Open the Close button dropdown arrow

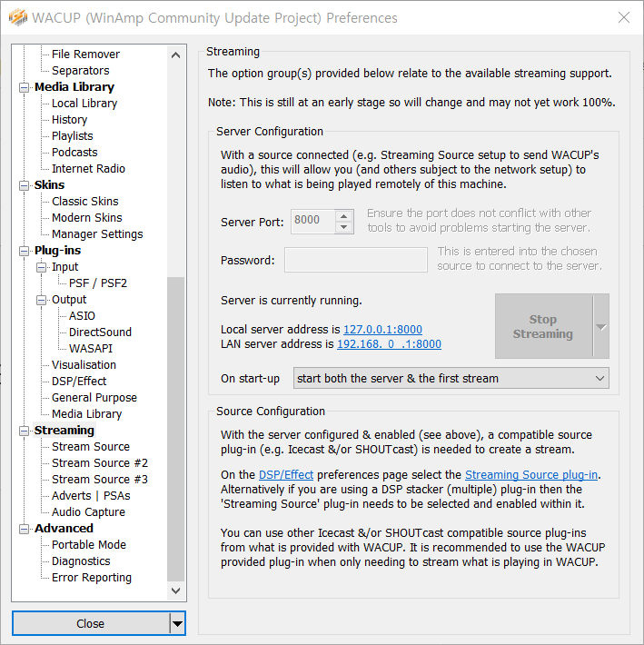pos(177,623)
